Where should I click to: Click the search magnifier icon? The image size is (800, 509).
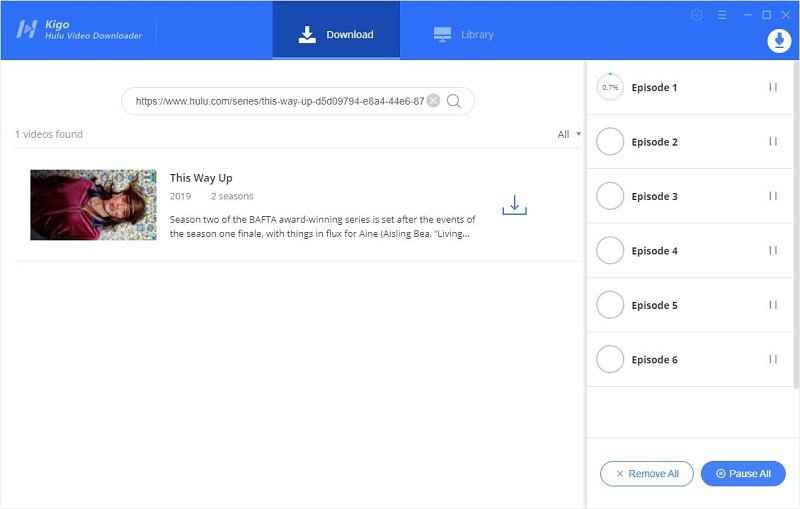pyautogui.click(x=454, y=101)
